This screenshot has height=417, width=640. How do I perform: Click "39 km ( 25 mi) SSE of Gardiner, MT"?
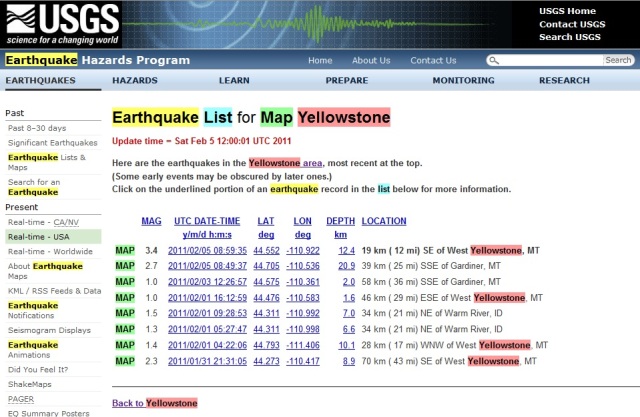[x=431, y=266]
